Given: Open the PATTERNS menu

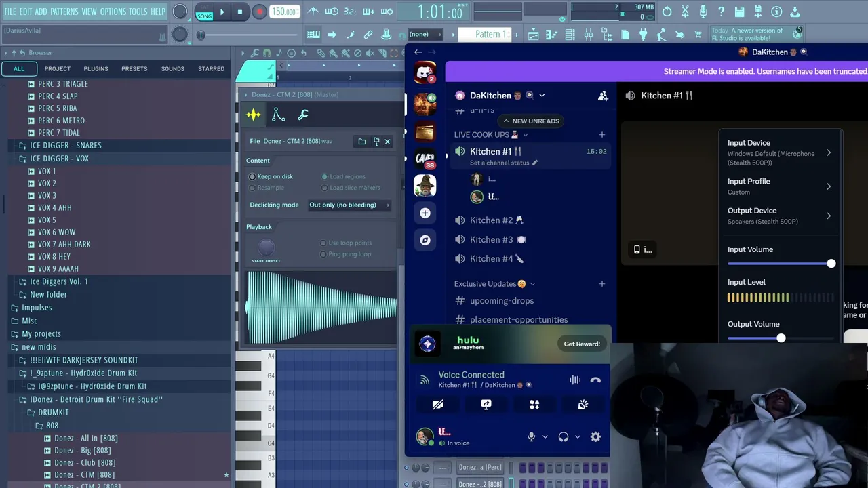Looking at the screenshot, I should point(64,12).
